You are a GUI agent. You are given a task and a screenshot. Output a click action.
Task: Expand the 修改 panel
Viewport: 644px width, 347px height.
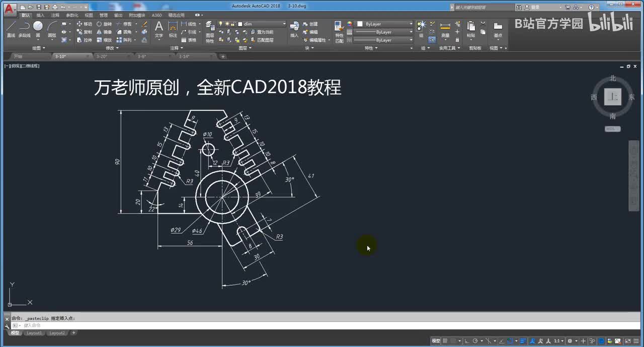coord(113,48)
